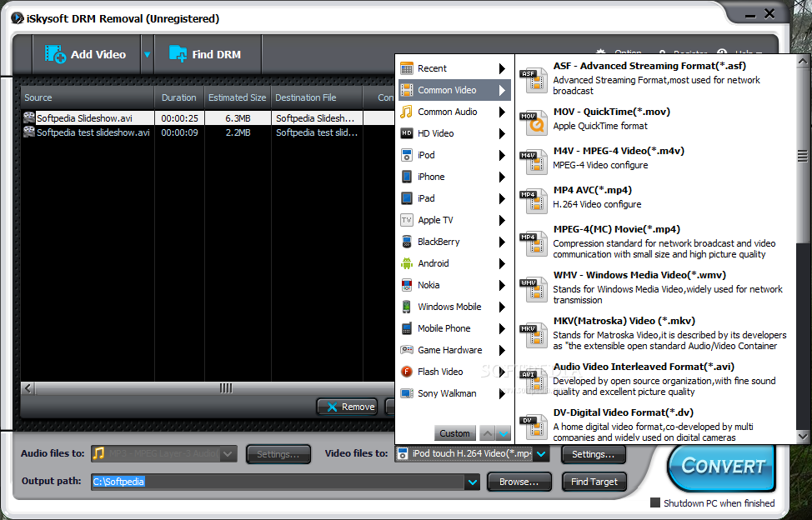Click the M4V format file icon

click(x=534, y=162)
